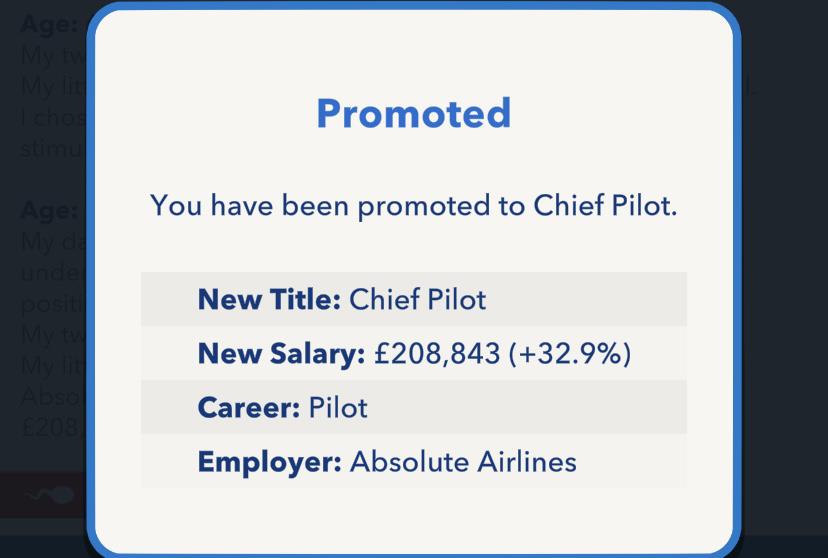Tap the dimmed sperm icon in the bottom bar

tap(51, 495)
